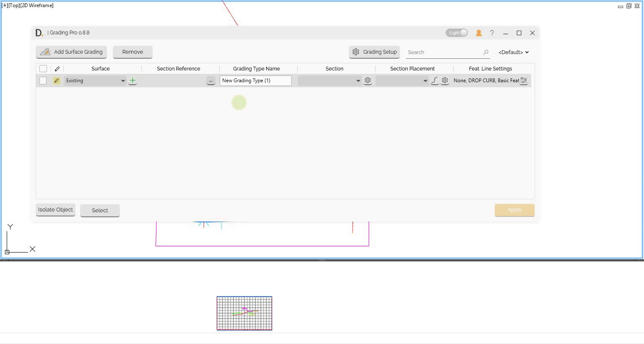Click the search magnifier icon

click(x=486, y=52)
